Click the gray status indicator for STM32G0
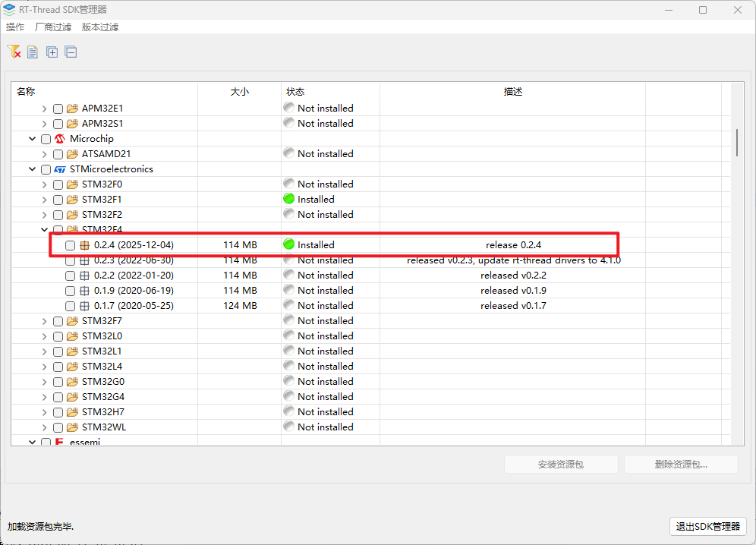 pos(288,380)
